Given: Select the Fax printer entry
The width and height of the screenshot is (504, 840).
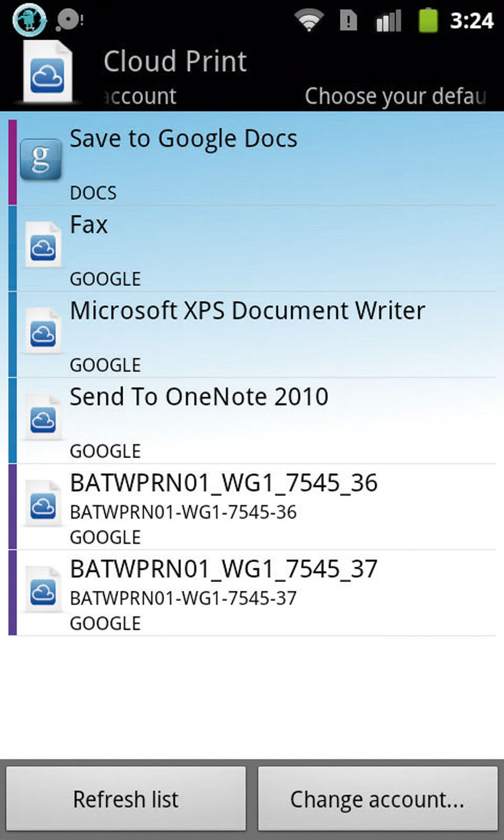Looking at the screenshot, I should [x=252, y=248].
